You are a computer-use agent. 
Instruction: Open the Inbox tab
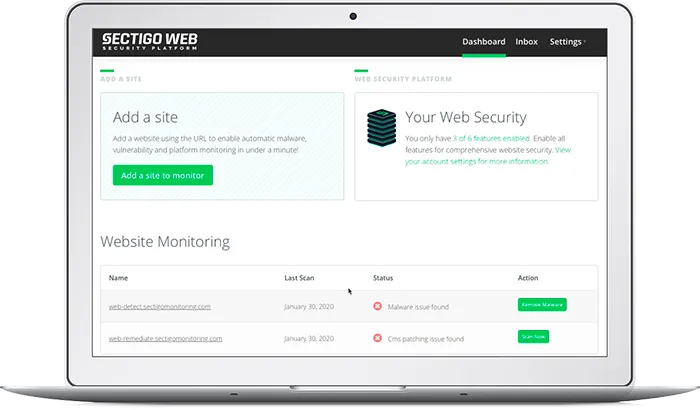tap(526, 42)
